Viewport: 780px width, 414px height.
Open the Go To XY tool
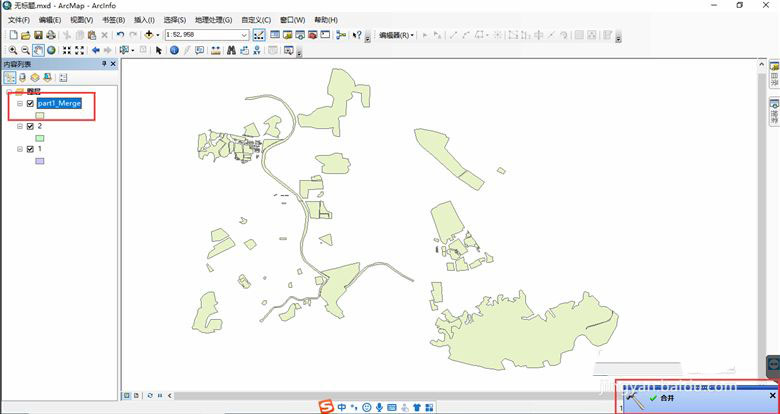[x=257, y=50]
